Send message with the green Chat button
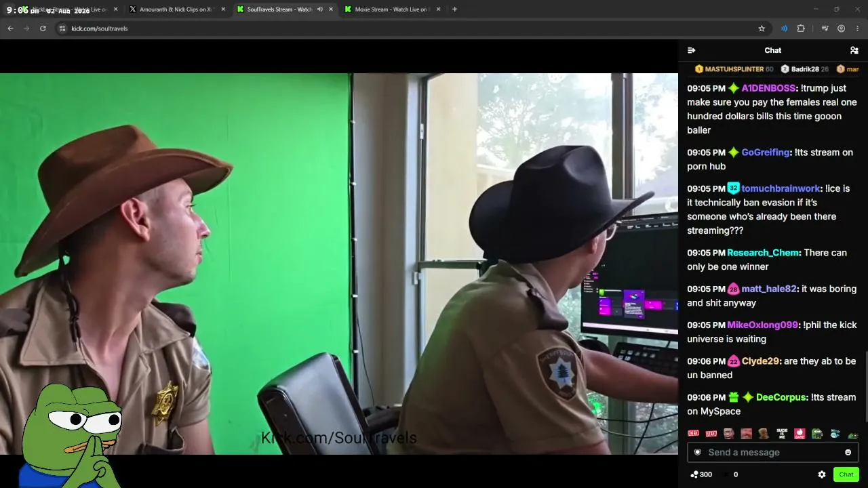This screenshot has width=868, height=488. click(x=846, y=474)
